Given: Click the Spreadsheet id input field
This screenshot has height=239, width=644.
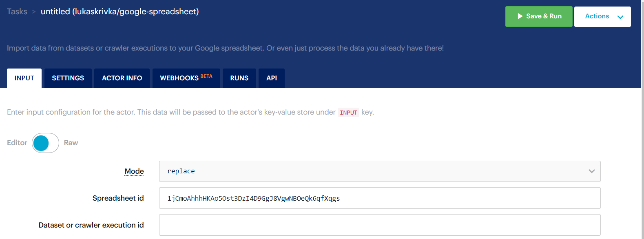Looking at the screenshot, I should pos(380,198).
